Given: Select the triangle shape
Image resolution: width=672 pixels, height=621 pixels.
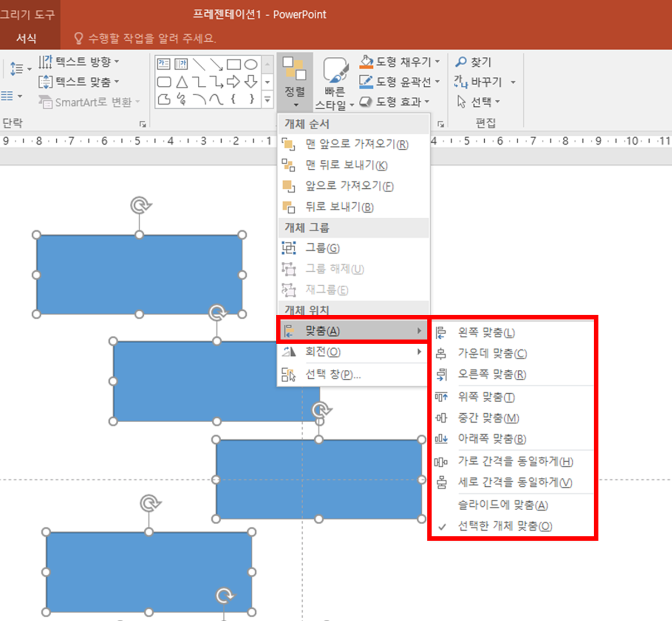Looking at the screenshot, I should (181, 82).
